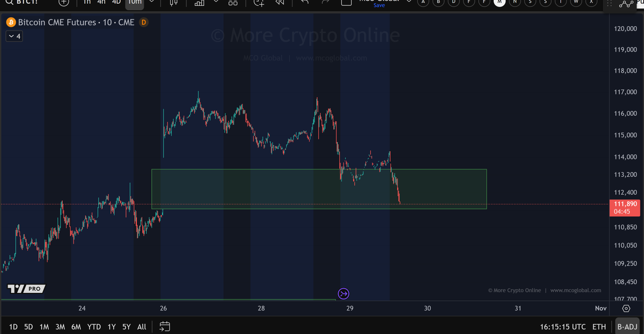Toggle the ETH extended session button
This screenshot has height=334, width=644.
point(599,326)
